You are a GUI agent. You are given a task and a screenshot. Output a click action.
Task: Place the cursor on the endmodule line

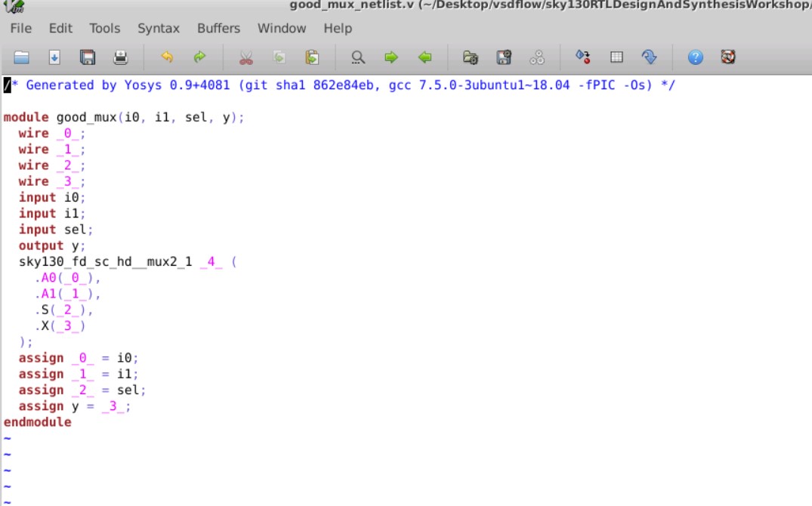(36, 421)
